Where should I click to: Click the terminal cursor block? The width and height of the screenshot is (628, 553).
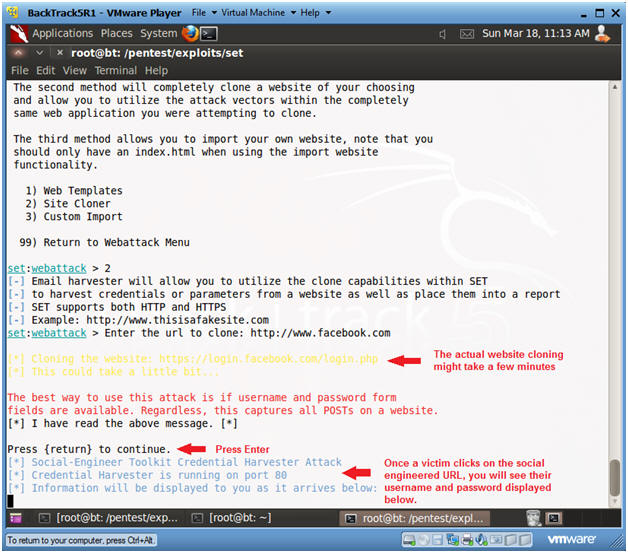[x=10, y=501]
